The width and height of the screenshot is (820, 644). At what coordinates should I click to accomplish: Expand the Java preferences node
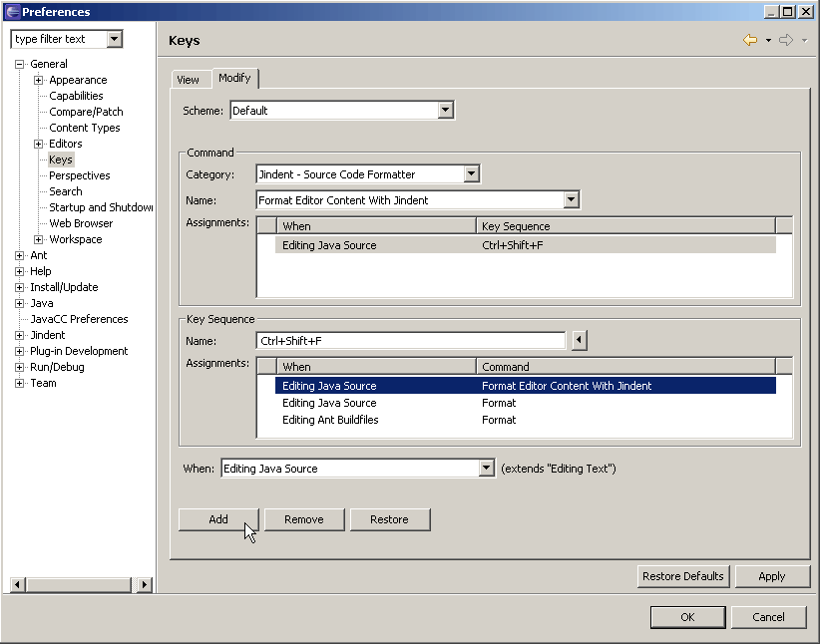[19, 303]
